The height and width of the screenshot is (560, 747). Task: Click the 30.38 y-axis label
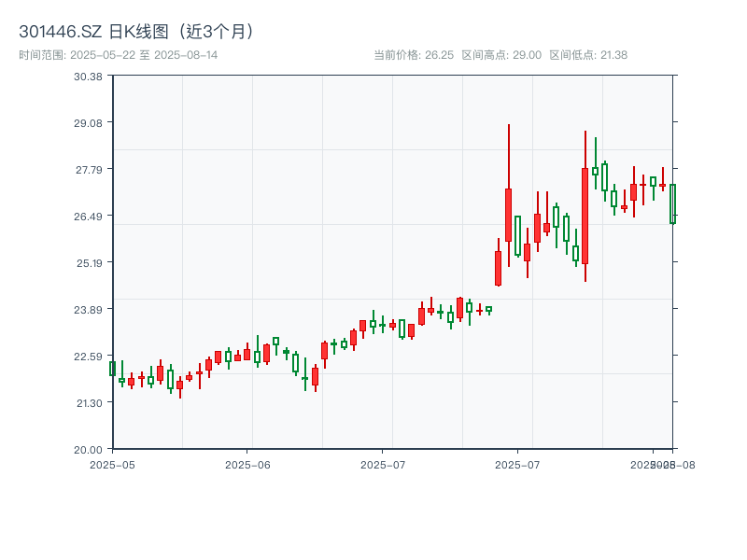pos(86,79)
